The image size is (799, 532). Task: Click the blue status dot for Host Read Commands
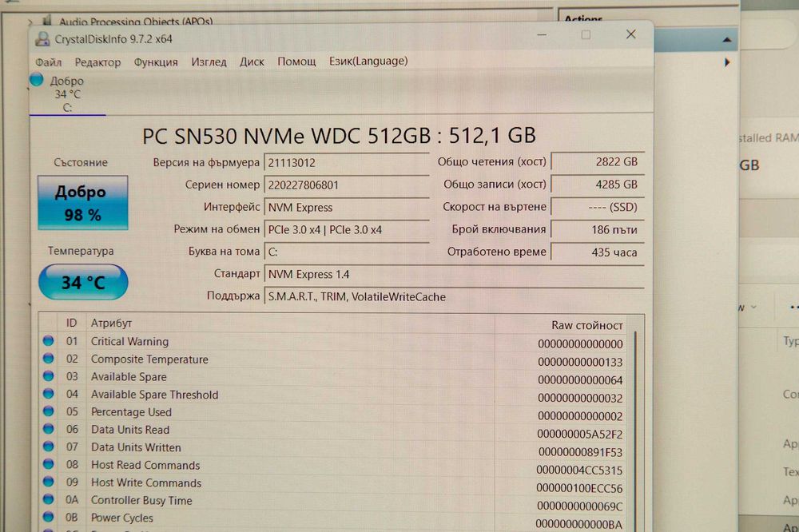pyautogui.click(x=49, y=464)
